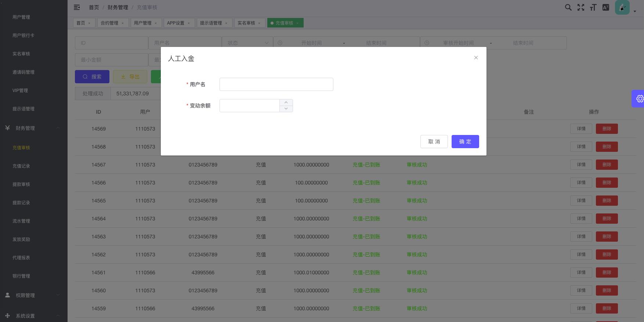Viewport: 644px width, 322px height.
Task: Open the language switch icon
Action: [x=605, y=7]
